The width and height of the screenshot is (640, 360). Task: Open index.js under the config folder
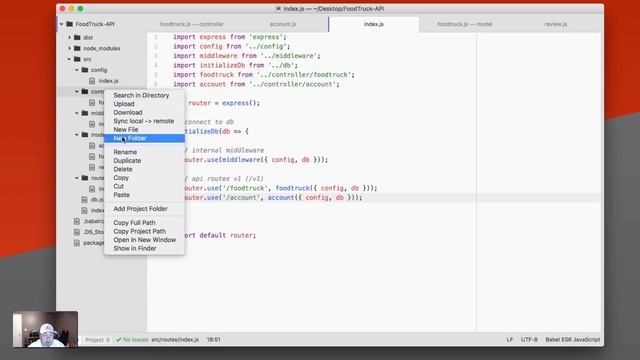point(108,81)
